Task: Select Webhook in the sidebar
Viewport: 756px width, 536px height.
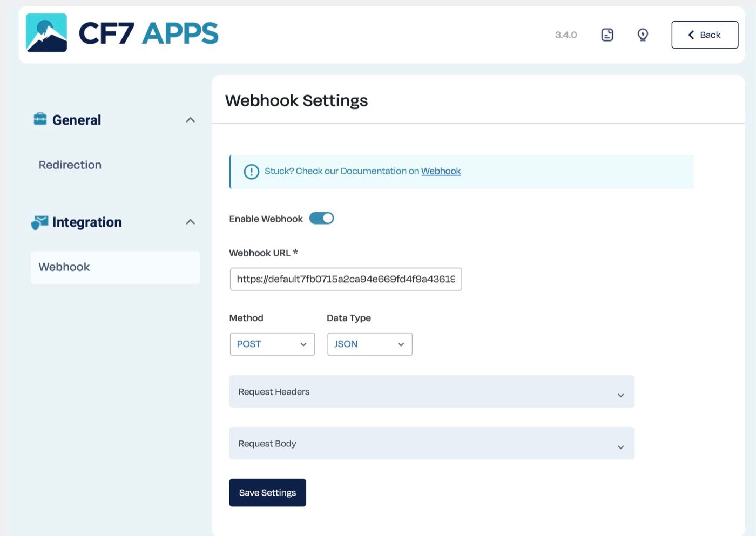Action: pyautogui.click(x=115, y=267)
